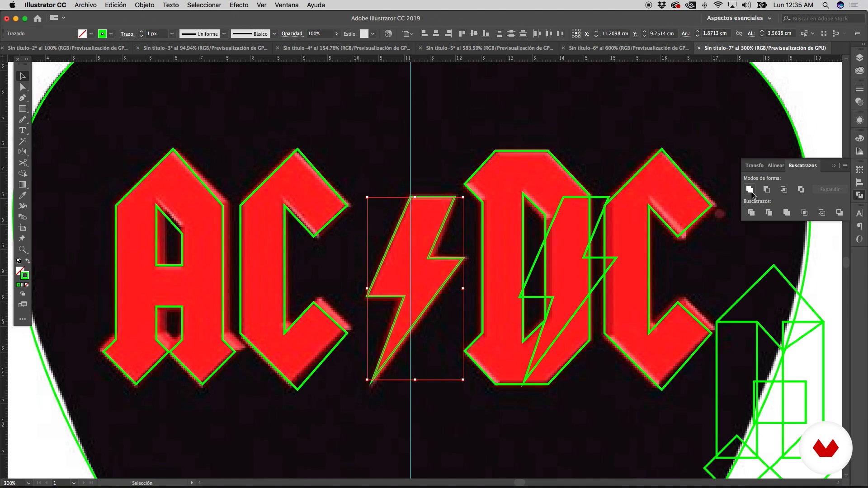868x488 pixels.
Task: Swap fill and stroke colors
Action: coord(28,261)
